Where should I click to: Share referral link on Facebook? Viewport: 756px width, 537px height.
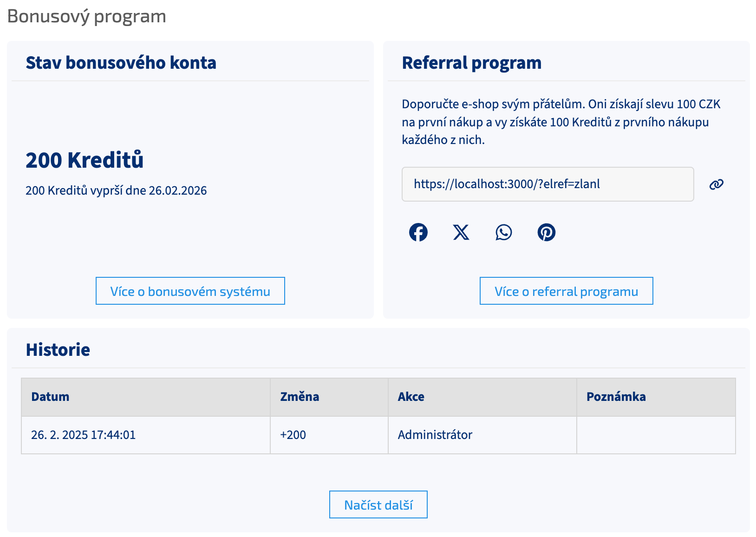tap(418, 232)
